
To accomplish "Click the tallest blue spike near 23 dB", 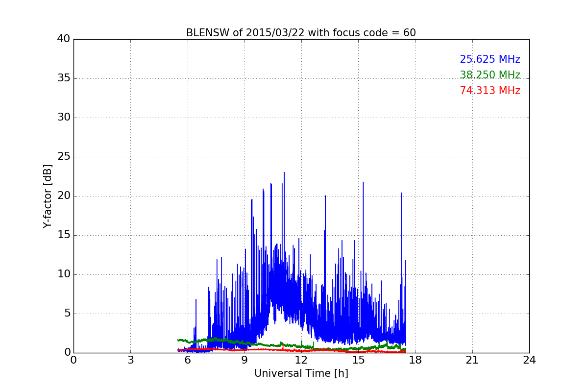I will 284,173.
